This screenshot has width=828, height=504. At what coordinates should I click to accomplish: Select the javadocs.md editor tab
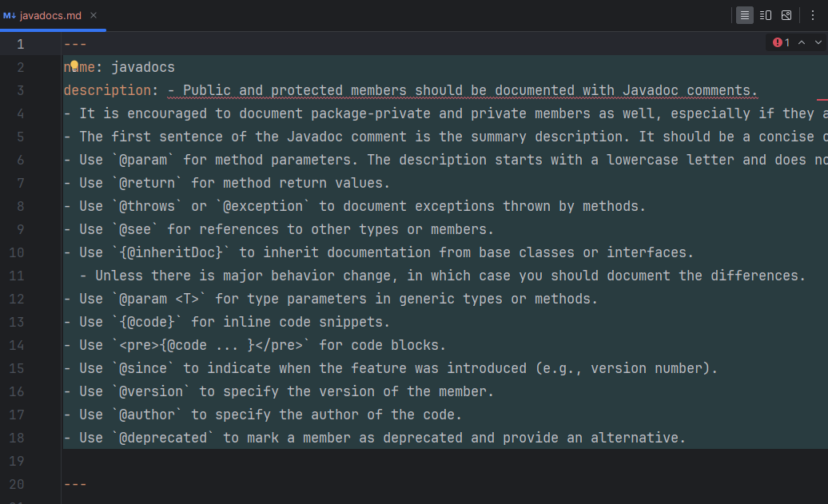pyautogui.click(x=50, y=15)
